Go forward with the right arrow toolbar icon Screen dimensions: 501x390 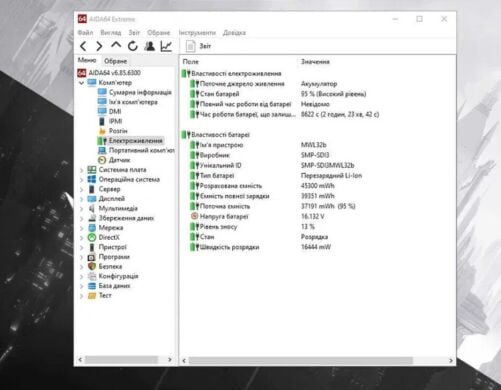click(x=99, y=46)
